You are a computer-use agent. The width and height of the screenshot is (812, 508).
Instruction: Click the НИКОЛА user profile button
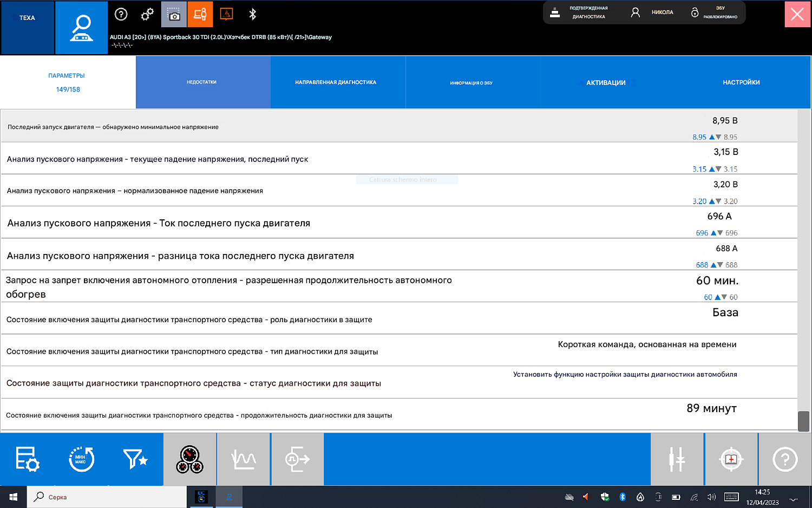652,12
